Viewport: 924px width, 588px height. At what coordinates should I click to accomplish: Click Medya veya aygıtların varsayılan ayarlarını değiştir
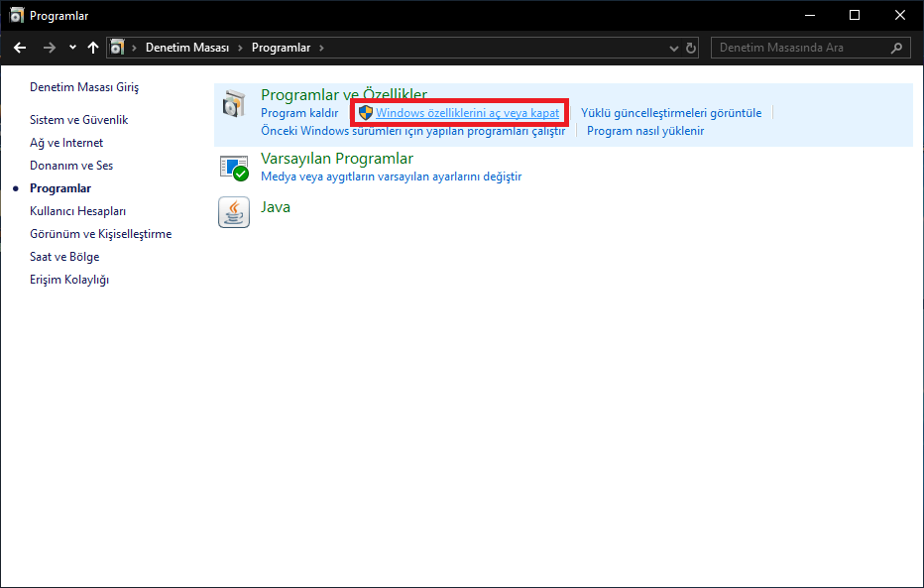point(391,176)
